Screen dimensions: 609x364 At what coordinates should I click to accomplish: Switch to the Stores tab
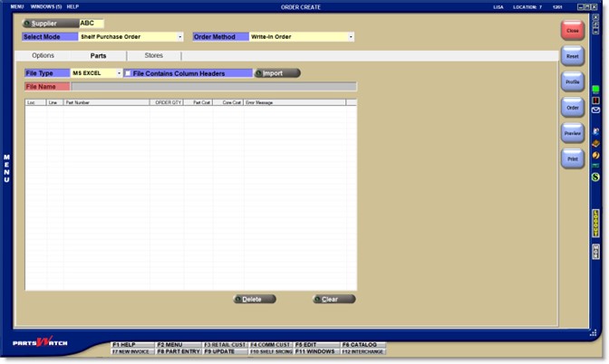point(154,56)
